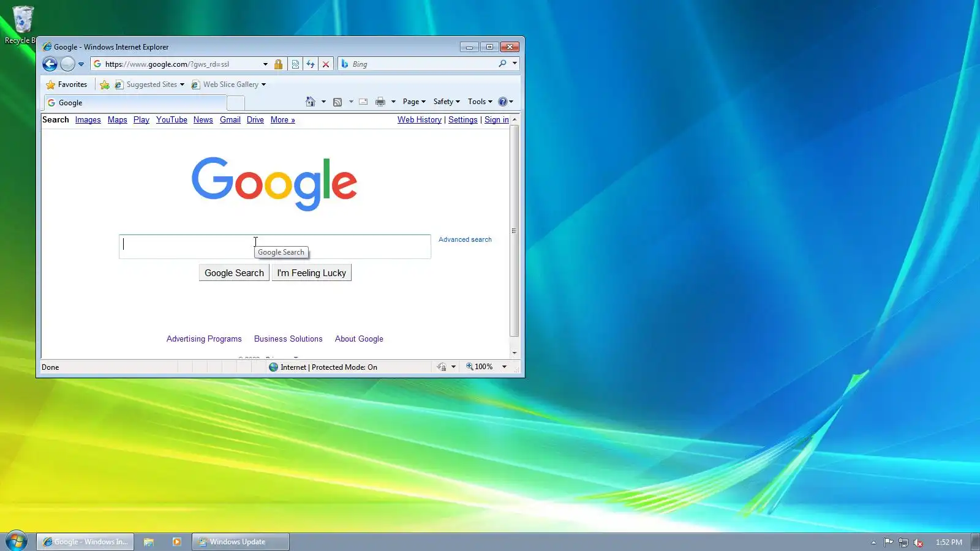Open Suggested Sites in the Favorites bar
The width and height of the screenshot is (980, 551).
pos(149,84)
